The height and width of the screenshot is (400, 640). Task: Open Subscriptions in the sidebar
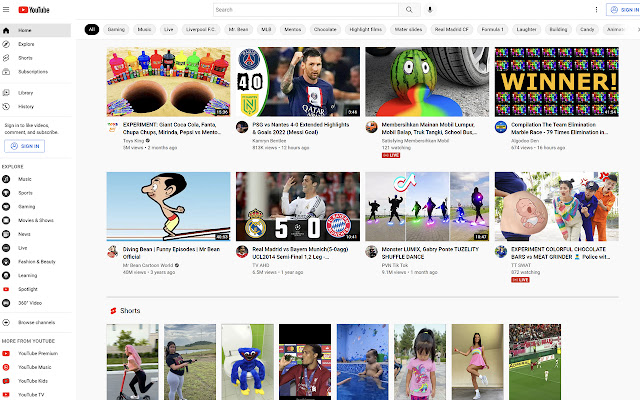coord(36,72)
